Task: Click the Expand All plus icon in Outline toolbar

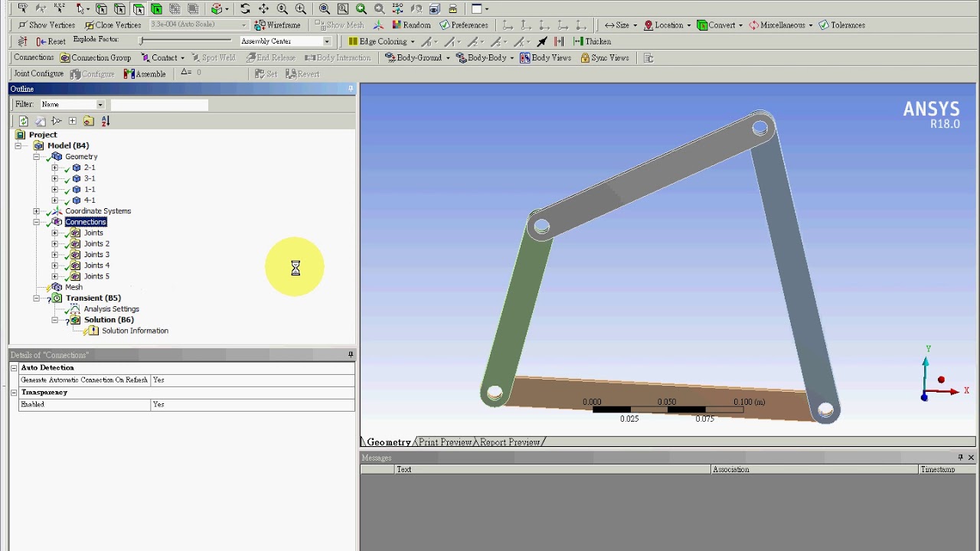Action: coord(72,121)
